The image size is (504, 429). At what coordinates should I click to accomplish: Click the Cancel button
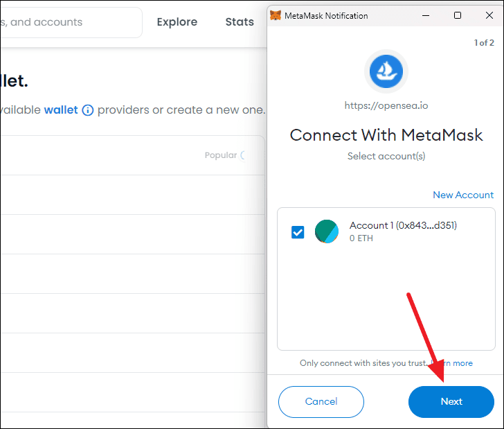[321, 402]
